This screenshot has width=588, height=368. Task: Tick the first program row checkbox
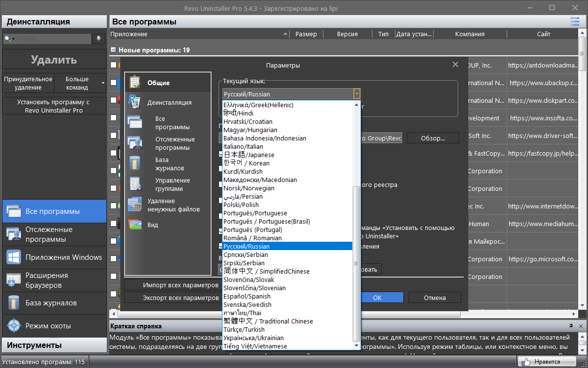tap(114, 65)
